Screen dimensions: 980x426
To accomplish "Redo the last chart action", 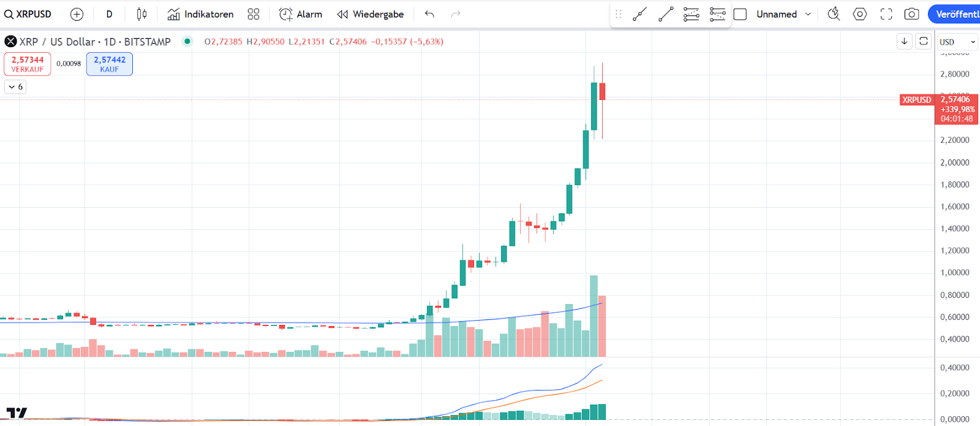I will pyautogui.click(x=456, y=14).
